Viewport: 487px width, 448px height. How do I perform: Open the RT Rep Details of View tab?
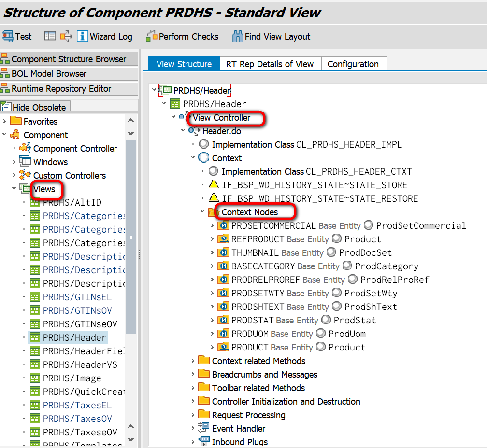[x=270, y=64]
